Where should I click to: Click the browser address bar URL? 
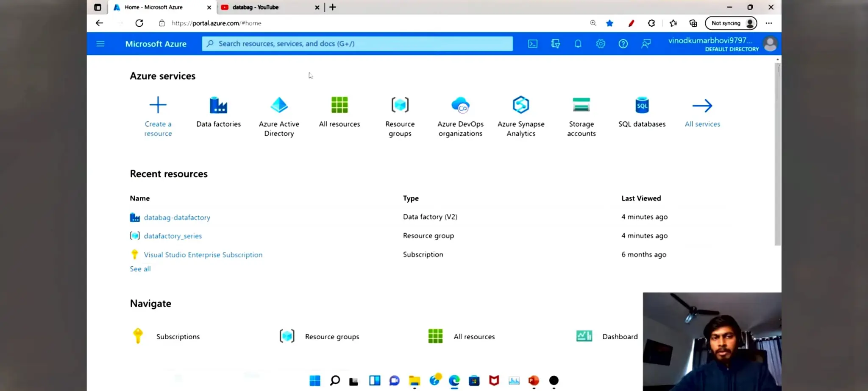pos(217,23)
